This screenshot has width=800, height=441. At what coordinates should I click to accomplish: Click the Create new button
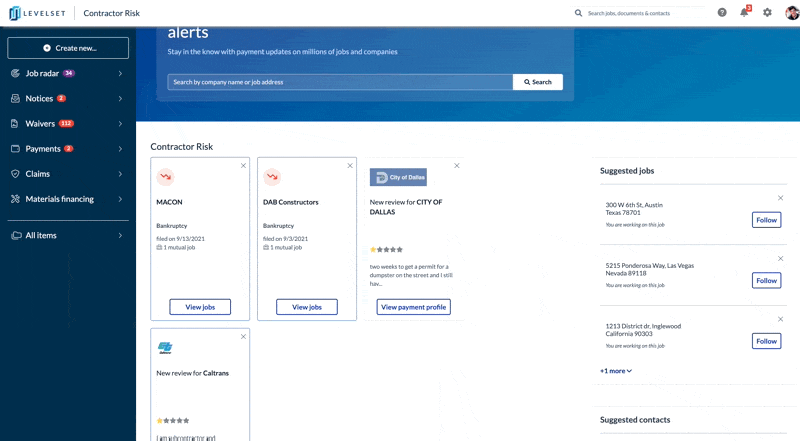pos(68,48)
